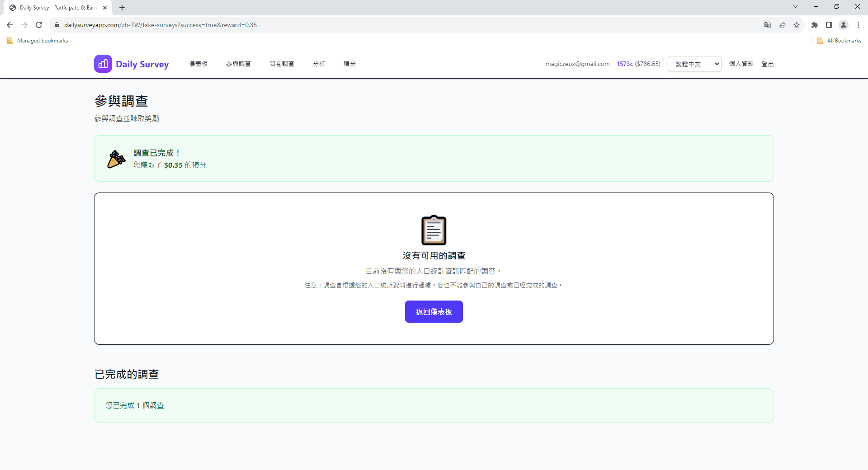Open the share page icon
The image size is (868, 470).
[x=782, y=25]
